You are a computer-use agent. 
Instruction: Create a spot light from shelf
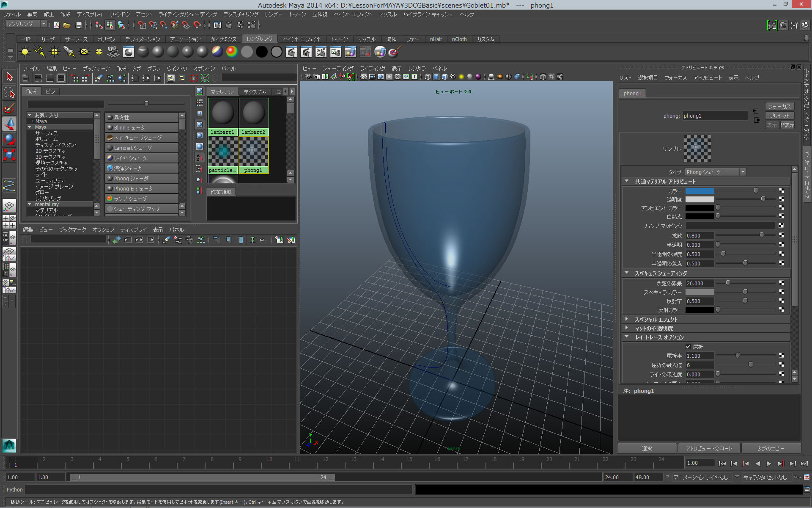coord(69,52)
